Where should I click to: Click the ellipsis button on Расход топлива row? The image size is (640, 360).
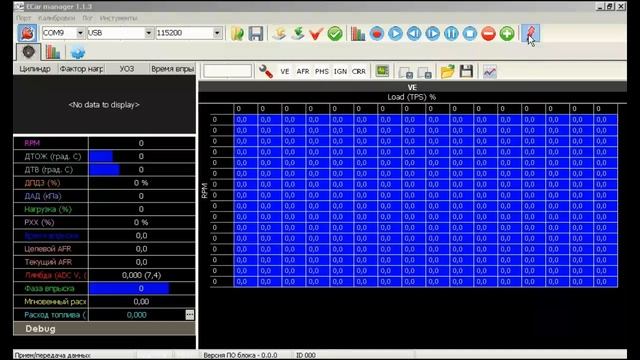(190, 315)
